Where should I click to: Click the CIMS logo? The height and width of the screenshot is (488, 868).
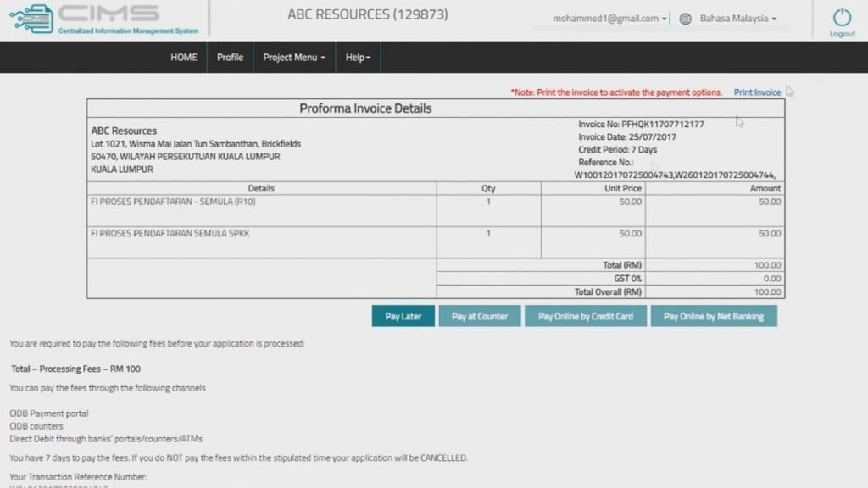coord(104,19)
